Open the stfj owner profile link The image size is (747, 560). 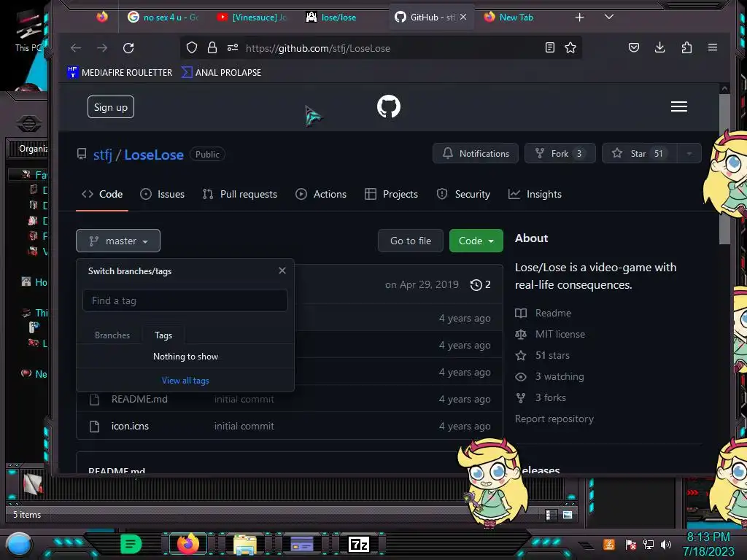(x=102, y=155)
